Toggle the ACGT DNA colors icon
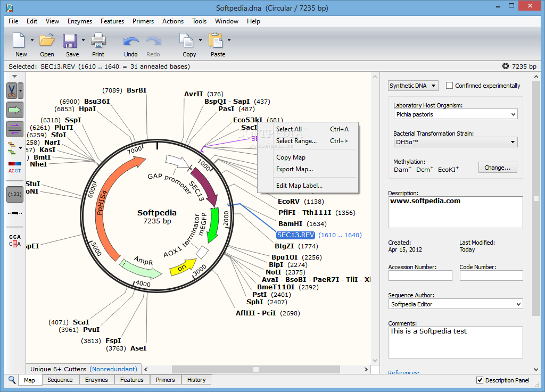This screenshot has width=545, height=392. click(14, 167)
